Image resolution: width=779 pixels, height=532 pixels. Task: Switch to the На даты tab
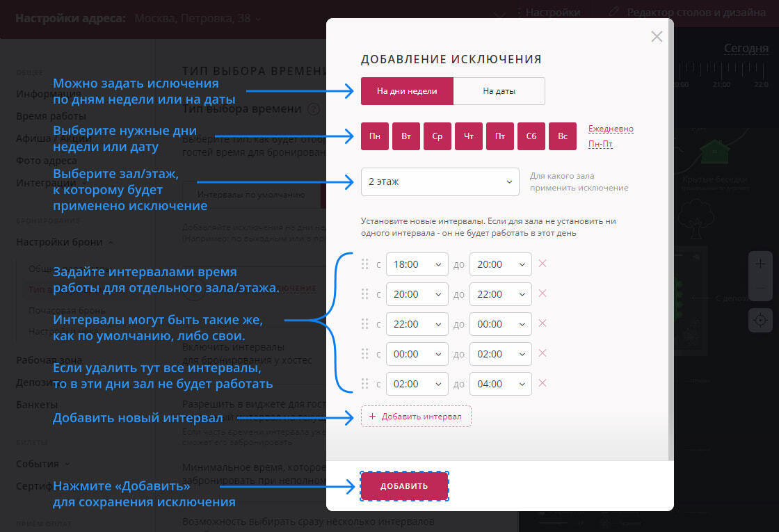[499, 91]
